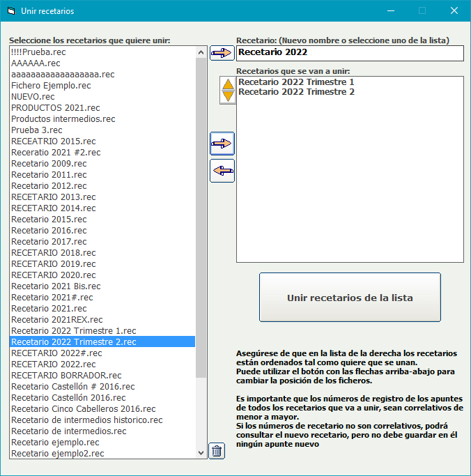Screen dimensions: 471x476
Task: Select Recetario Castellón # 2016.rec
Action: coord(102,387)
